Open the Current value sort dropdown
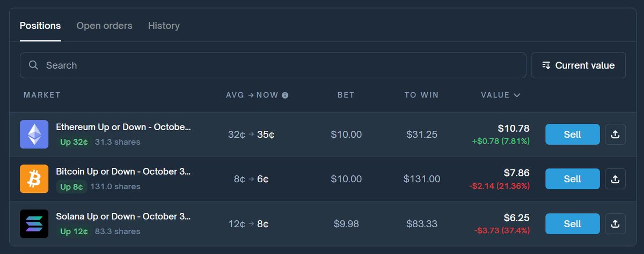This screenshot has width=644, height=254. 578,65
